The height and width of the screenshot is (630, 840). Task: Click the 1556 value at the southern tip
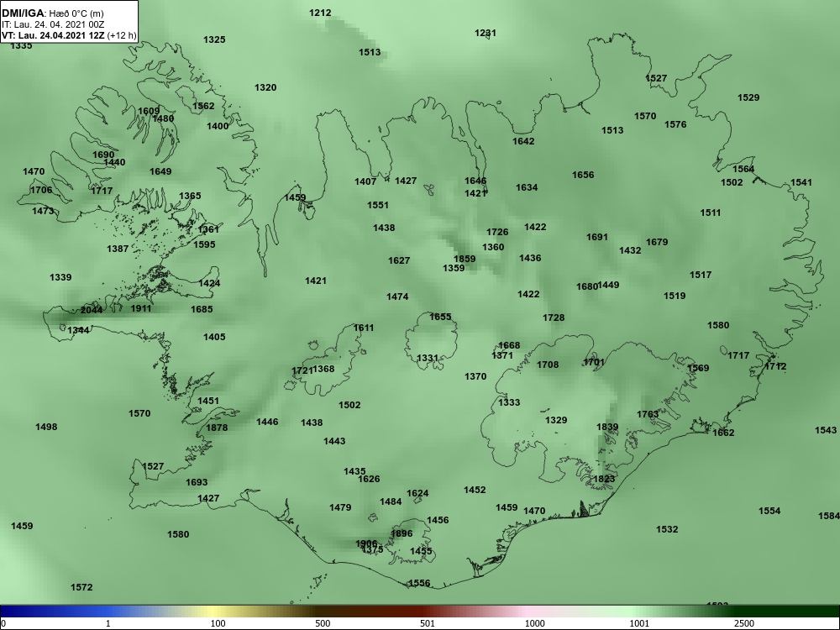click(x=419, y=584)
